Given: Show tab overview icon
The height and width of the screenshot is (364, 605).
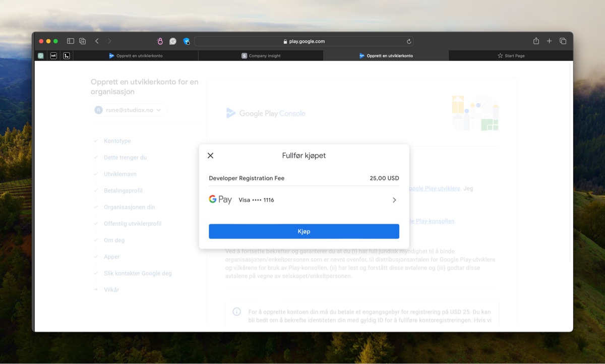Looking at the screenshot, I should pyautogui.click(x=563, y=41).
